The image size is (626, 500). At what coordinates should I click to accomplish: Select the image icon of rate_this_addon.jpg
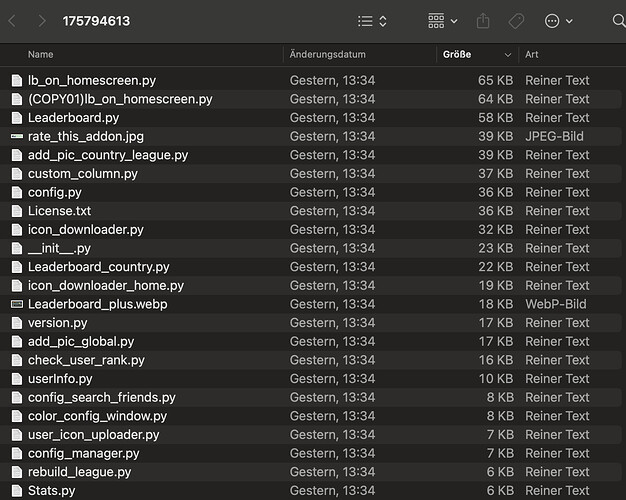[17, 136]
